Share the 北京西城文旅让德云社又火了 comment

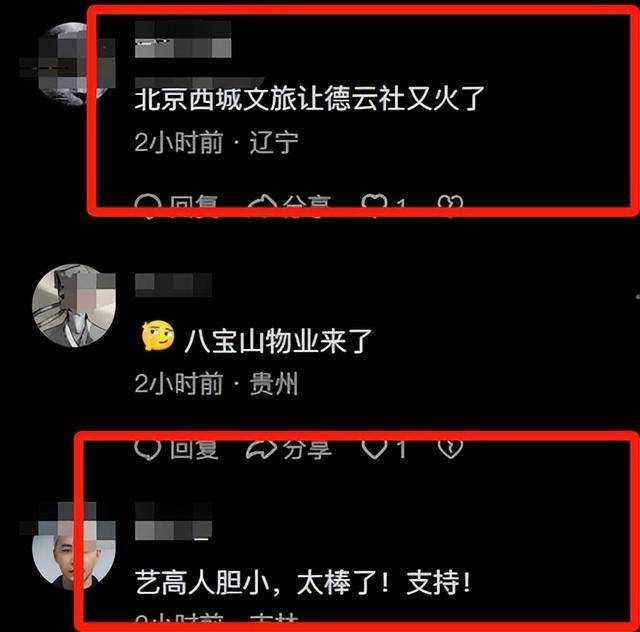[x=289, y=203]
